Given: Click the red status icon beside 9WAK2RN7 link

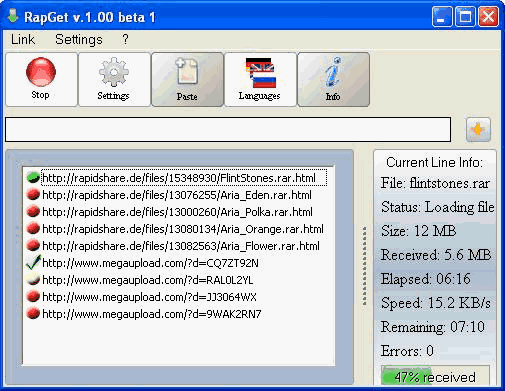Looking at the screenshot, I should 33,314.
